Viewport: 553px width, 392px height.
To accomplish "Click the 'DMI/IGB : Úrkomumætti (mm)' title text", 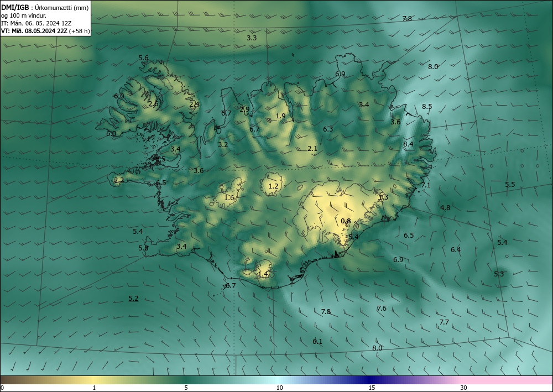I will pos(45,7).
